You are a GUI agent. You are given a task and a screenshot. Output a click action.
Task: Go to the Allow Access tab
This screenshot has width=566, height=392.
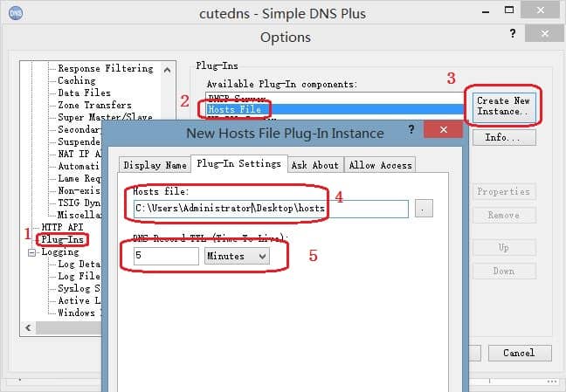coord(380,165)
